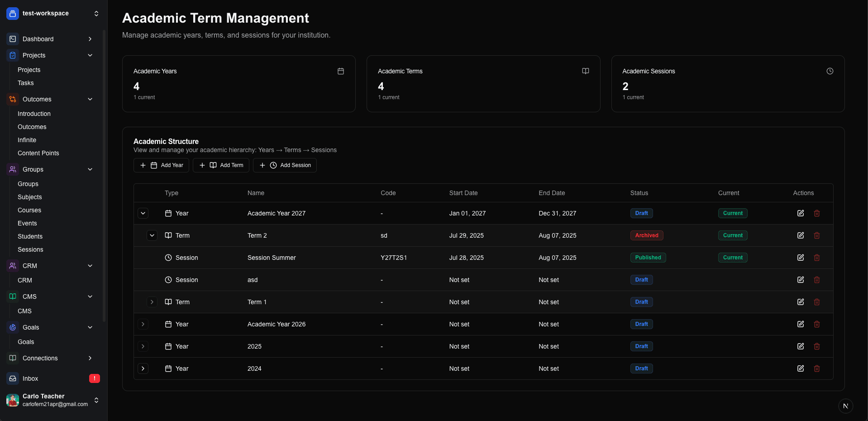Collapse the Academic Year 2027 row

coord(143,213)
